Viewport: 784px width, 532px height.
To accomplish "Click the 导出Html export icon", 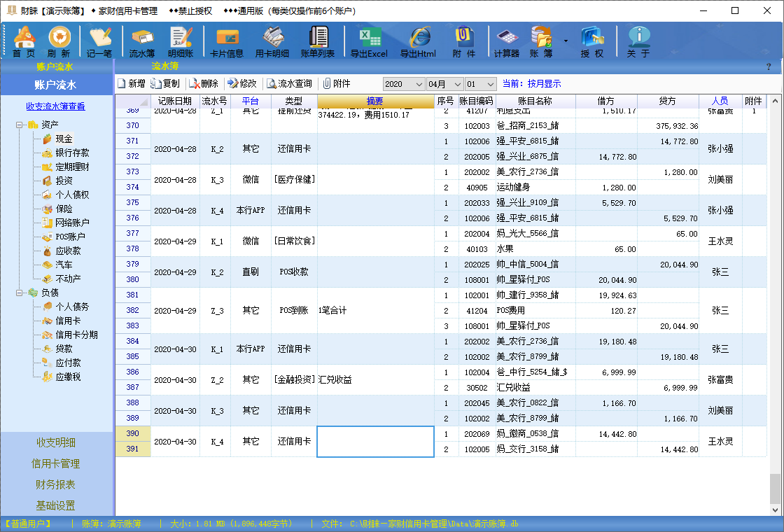I will [418, 42].
